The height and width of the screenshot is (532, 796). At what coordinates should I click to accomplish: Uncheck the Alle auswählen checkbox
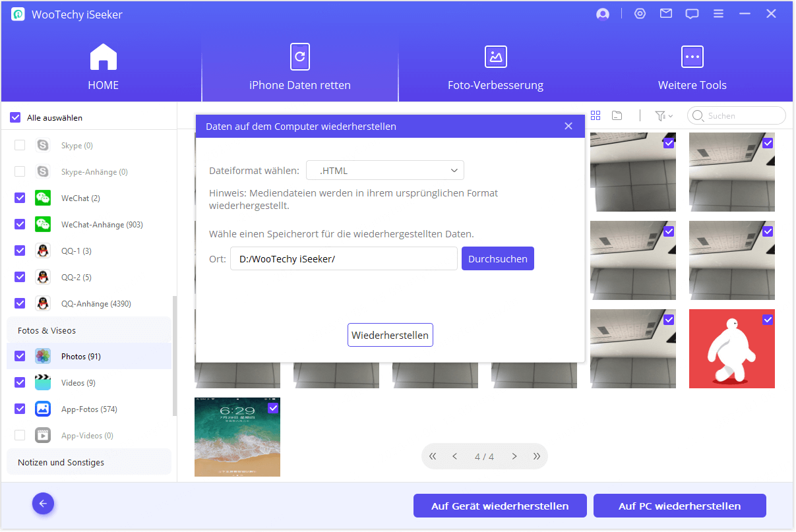(x=16, y=118)
